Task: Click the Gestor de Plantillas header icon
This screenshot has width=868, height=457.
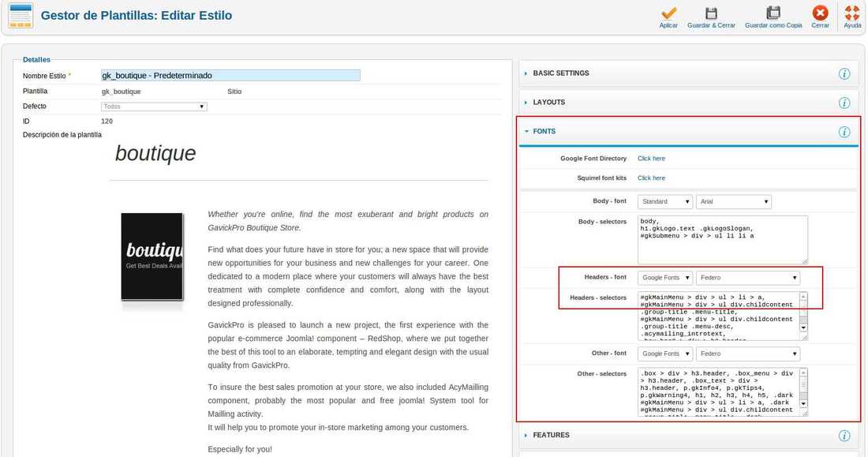Action: click(21, 16)
